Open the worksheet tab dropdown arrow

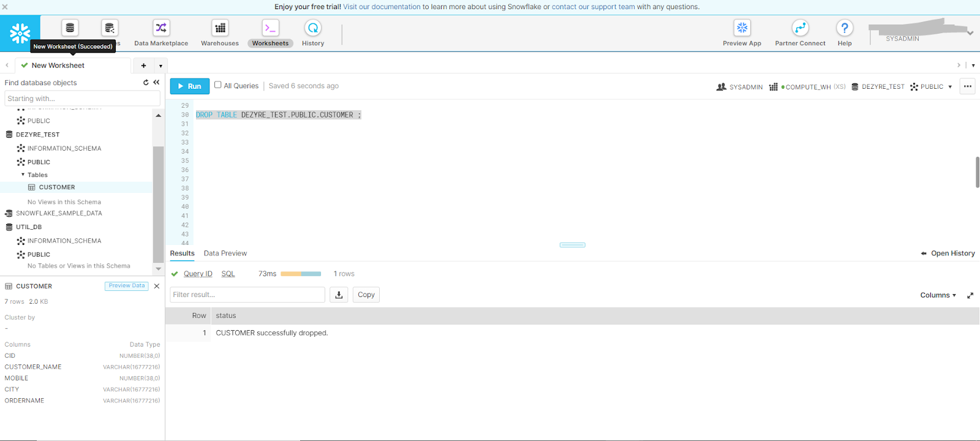click(160, 66)
